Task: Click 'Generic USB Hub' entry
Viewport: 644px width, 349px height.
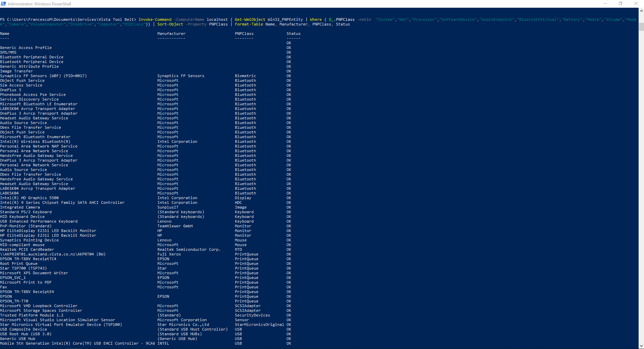Action: tap(17, 339)
